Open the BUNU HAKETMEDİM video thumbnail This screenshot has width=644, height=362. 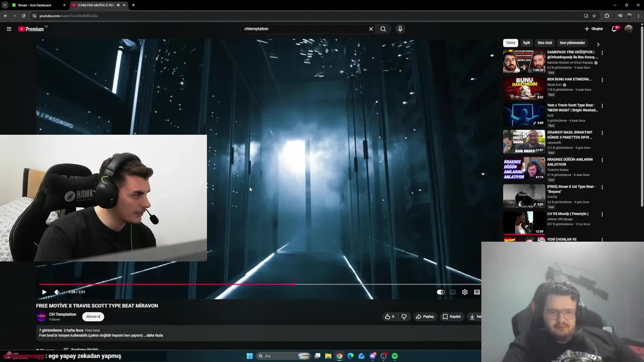tap(524, 88)
